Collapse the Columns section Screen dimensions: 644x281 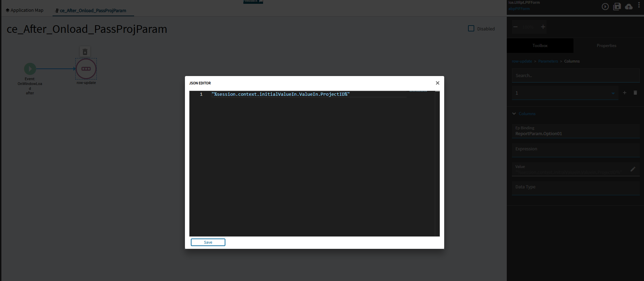coord(514,114)
